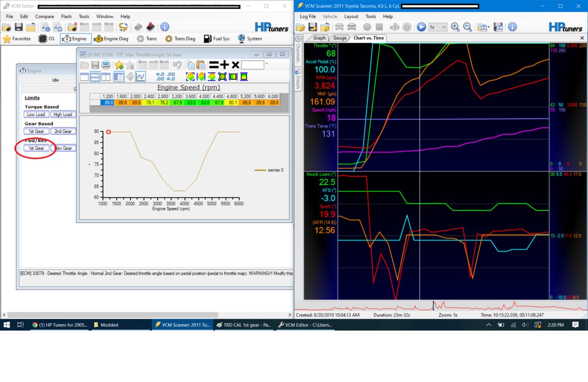Toggle the horizontal split table/chart view
The image size is (588, 382).
(95, 77)
